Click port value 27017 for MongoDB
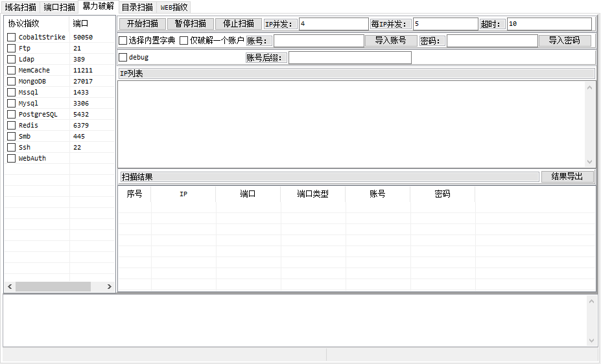 coord(83,81)
